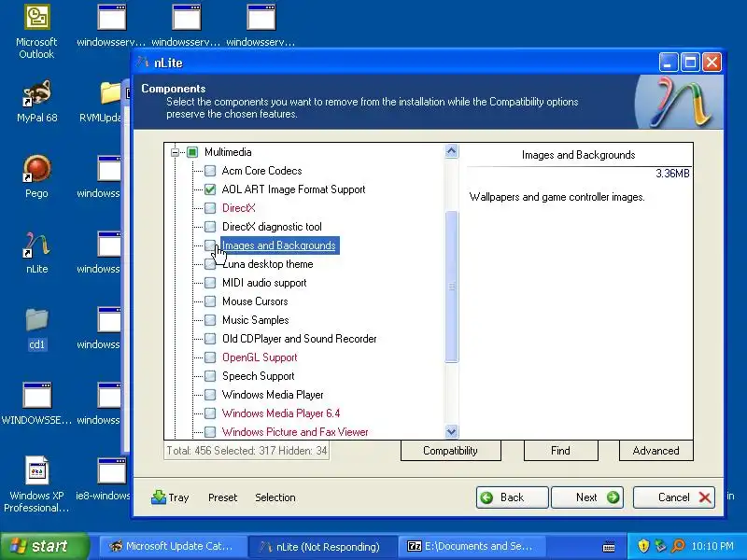Click Next to continue
This screenshot has height=560, width=747.
587,497
